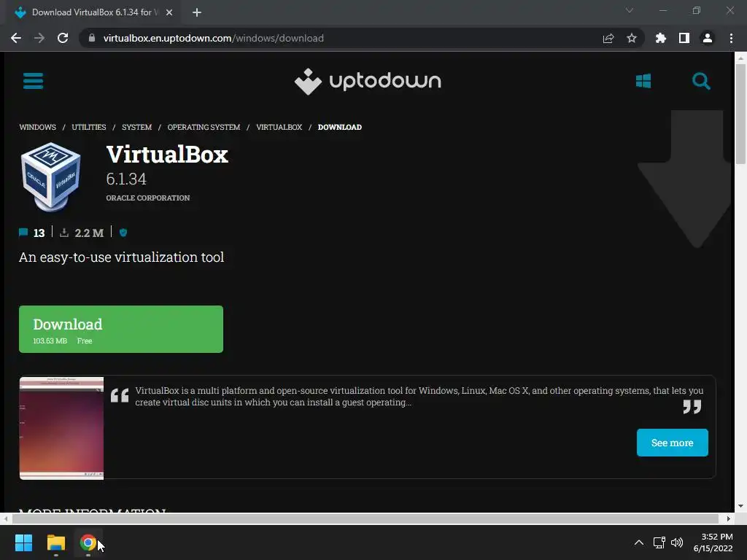The width and height of the screenshot is (747, 560).
Task: Open Chrome three-dot menu
Action: 731,38
